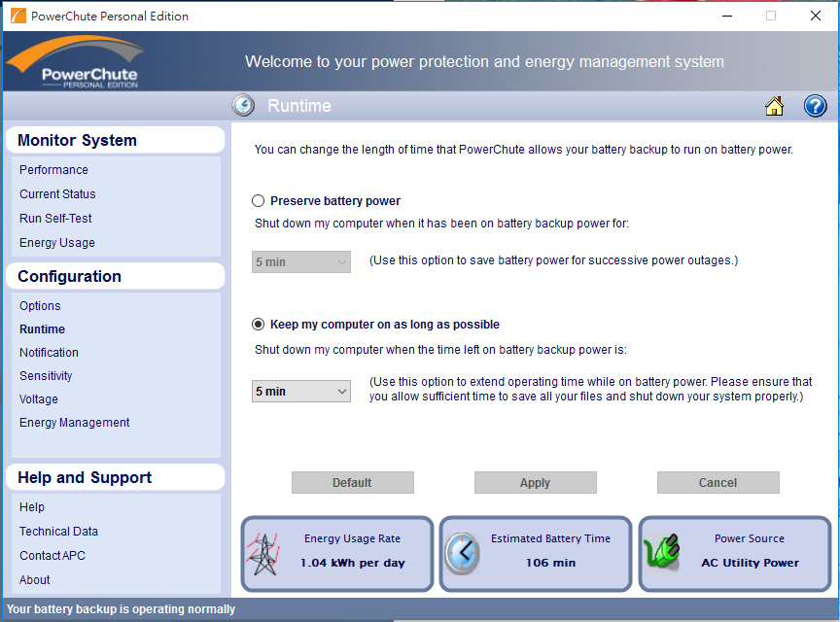This screenshot has height=622, width=840.
Task: Click the Cancel button
Action: coord(717,482)
